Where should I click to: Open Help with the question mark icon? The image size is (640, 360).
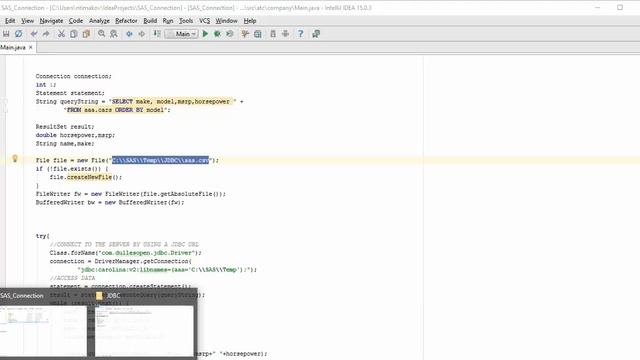point(300,34)
